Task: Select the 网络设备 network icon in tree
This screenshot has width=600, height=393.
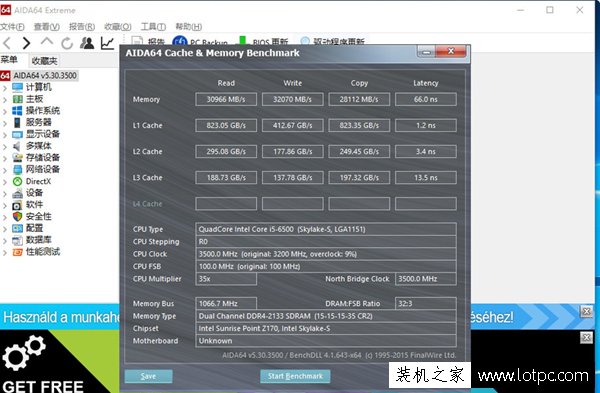Action: 18,170
